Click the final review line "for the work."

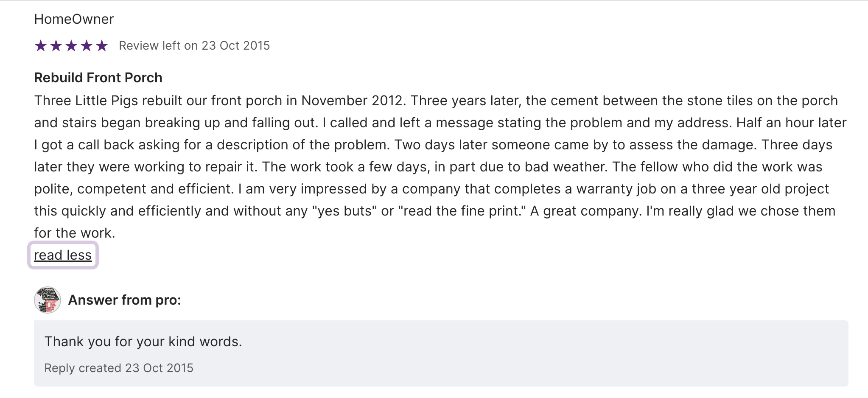click(x=75, y=233)
